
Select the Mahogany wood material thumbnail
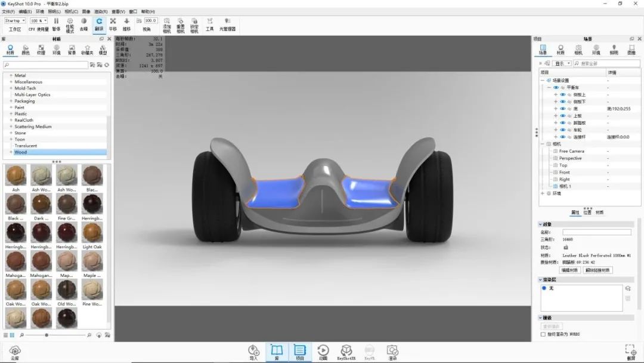(15, 262)
